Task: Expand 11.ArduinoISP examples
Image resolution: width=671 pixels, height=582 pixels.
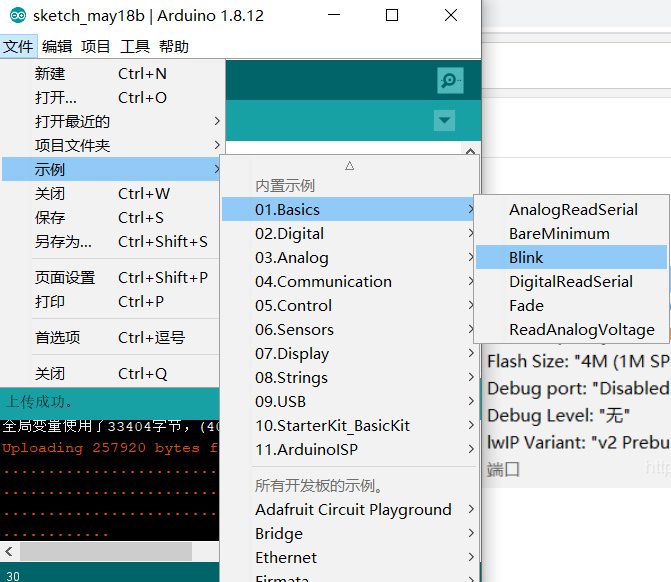Action: [348, 449]
